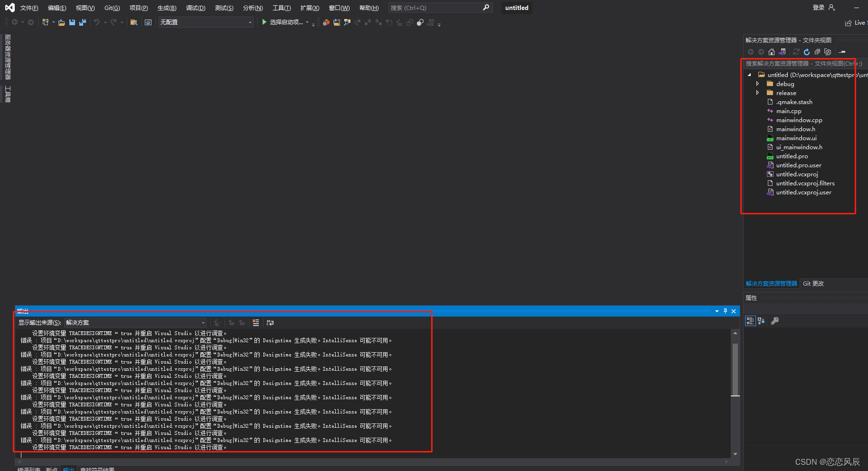Viewport: 868px width, 471px height.
Task: Click the open file folder icon in toolbar
Action: (62, 22)
